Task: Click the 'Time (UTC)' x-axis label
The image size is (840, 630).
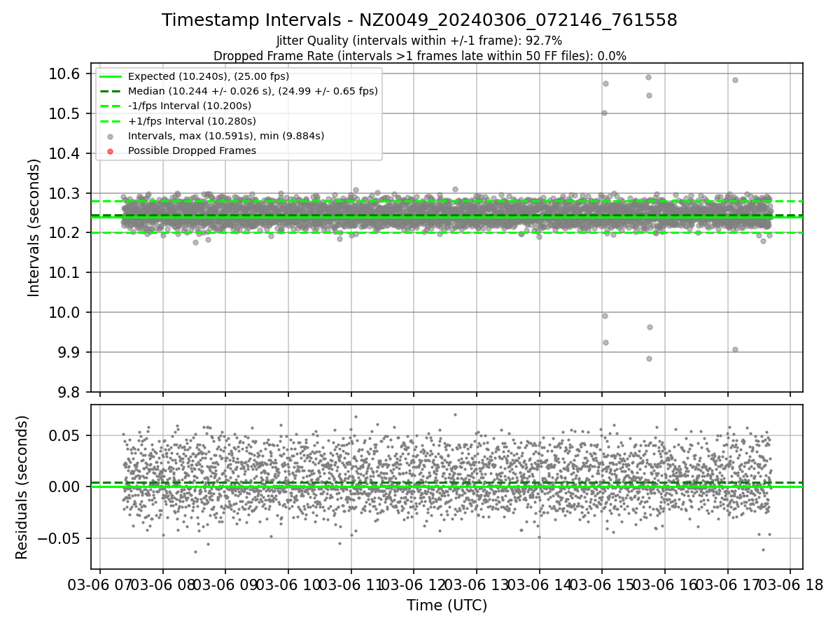Action: click(x=447, y=605)
